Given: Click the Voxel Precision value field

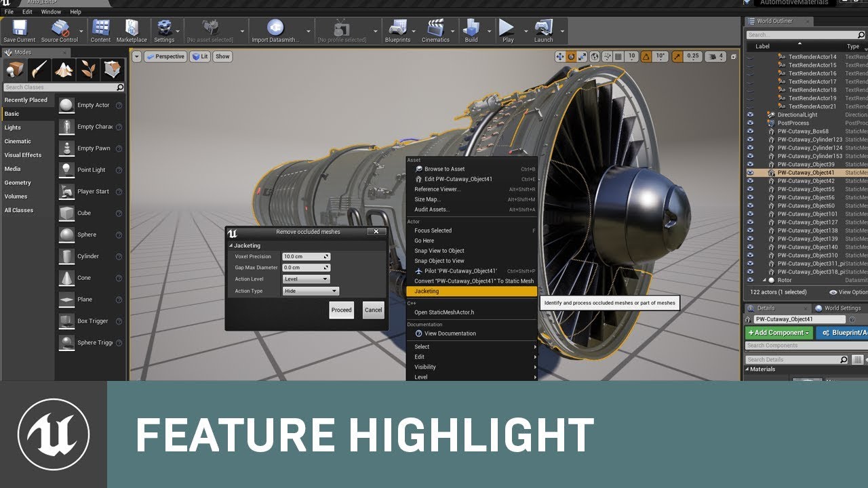Looking at the screenshot, I should point(307,256).
